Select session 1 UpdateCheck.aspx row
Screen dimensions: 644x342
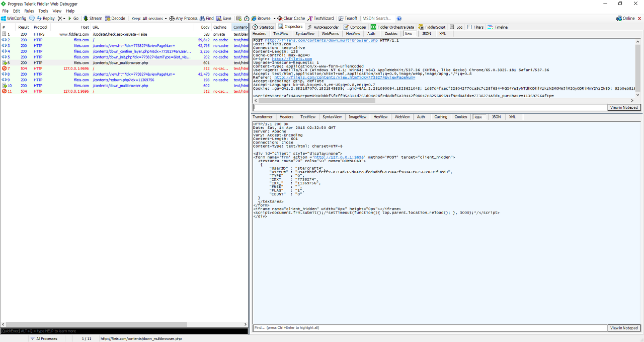tap(124, 34)
